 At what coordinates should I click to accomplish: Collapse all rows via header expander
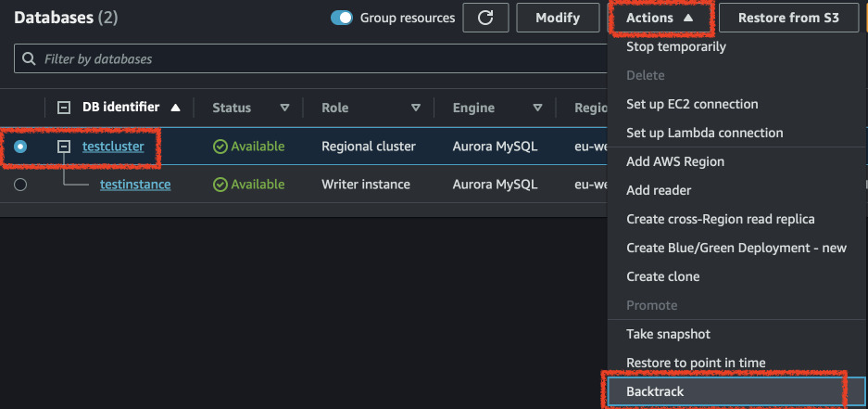coord(64,108)
